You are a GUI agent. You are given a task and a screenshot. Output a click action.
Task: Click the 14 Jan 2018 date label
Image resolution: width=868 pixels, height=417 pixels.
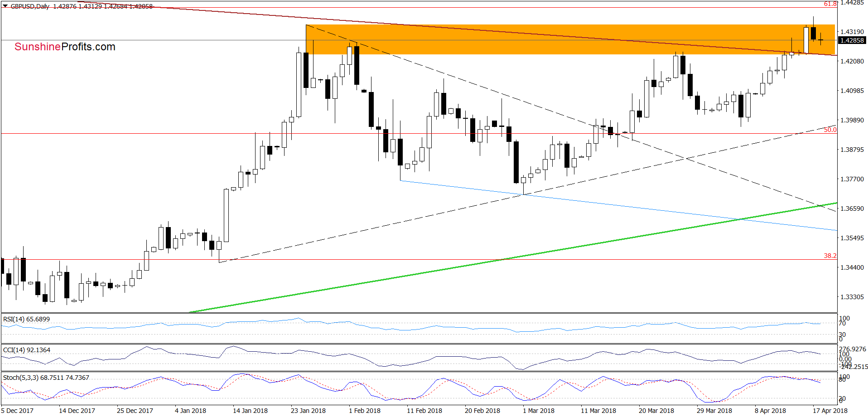pyautogui.click(x=250, y=411)
